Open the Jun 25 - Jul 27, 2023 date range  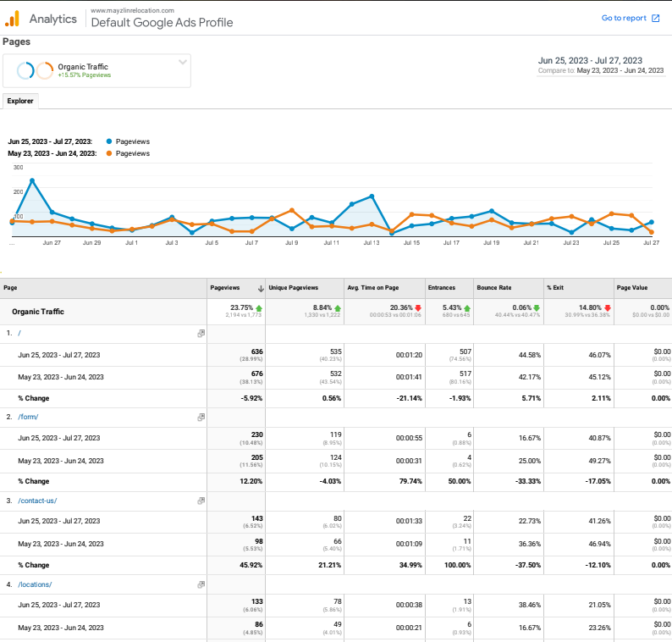pyautogui.click(x=589, y=60)
